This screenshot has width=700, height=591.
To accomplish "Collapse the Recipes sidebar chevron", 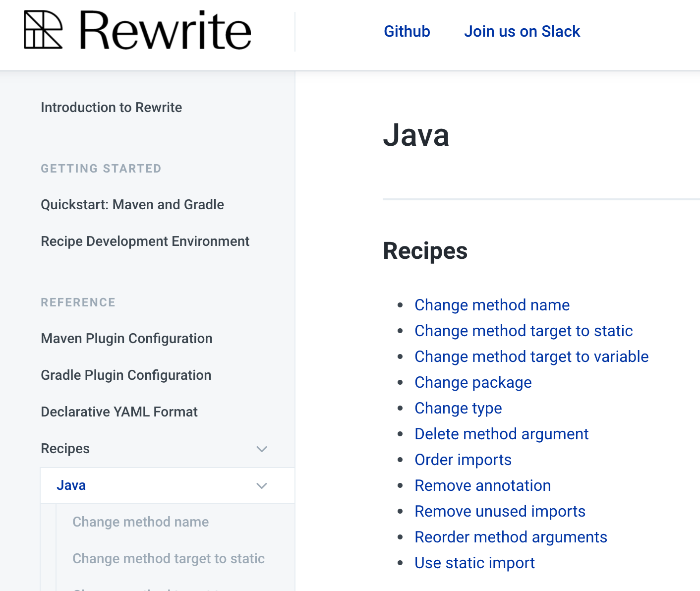I will pyautogui.click(x=262, y=449).
